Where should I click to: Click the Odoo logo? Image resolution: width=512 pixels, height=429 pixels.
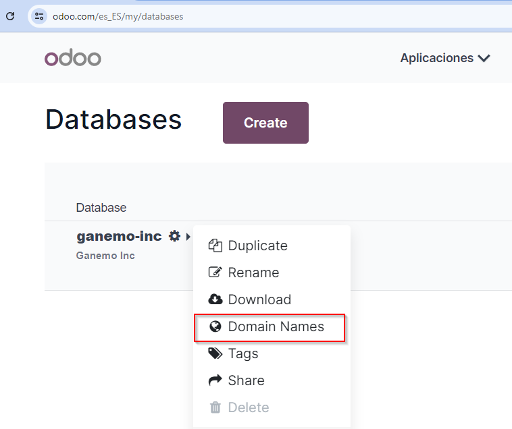[73, 58]
